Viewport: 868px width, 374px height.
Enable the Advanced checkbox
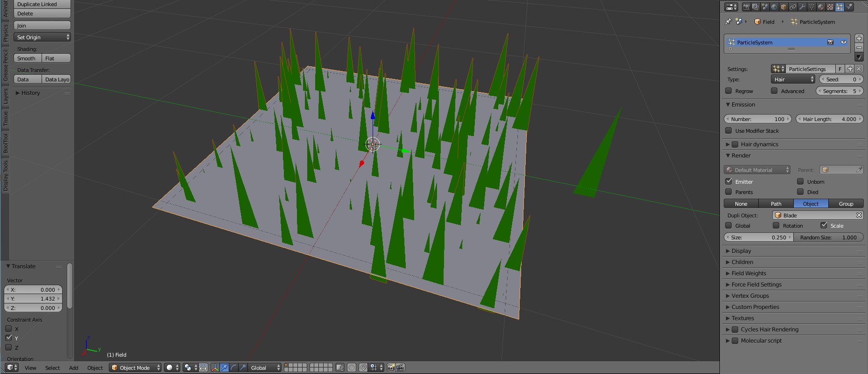[774, 91]
